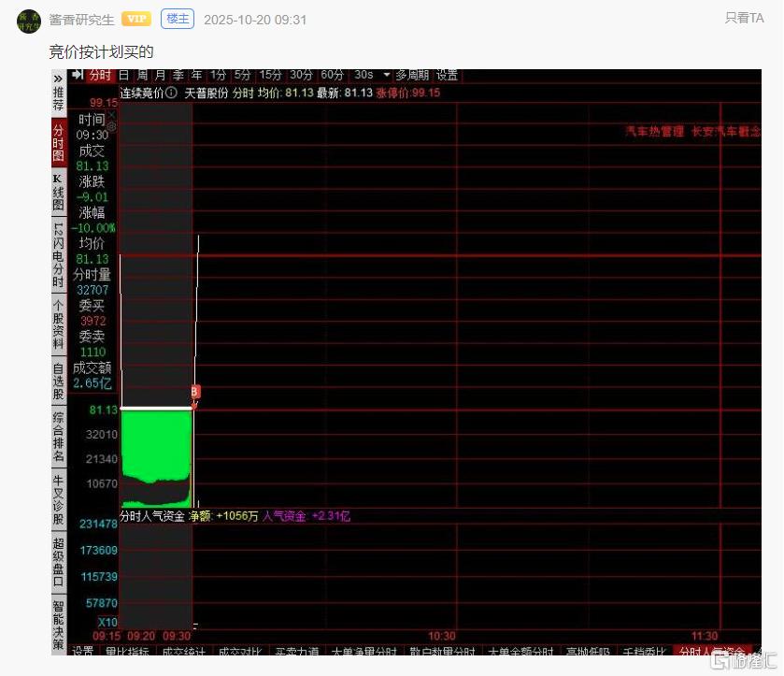This screenshot has height=676, width=784.
Task: Click the info icon beside 连续竞价
Action: (x=172, y=93)
